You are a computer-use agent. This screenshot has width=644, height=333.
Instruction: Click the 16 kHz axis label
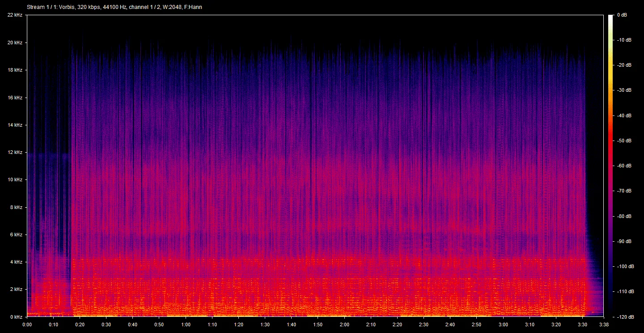click(15, 98)
